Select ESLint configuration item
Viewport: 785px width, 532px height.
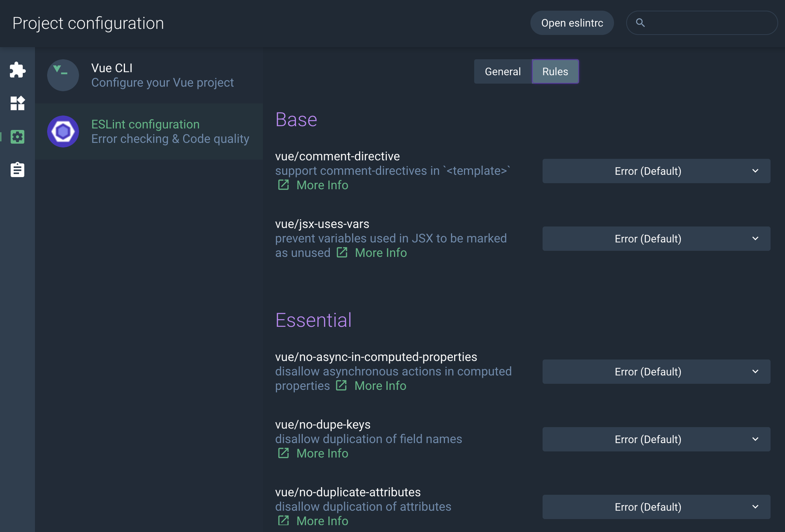click(x=149, y=131)
